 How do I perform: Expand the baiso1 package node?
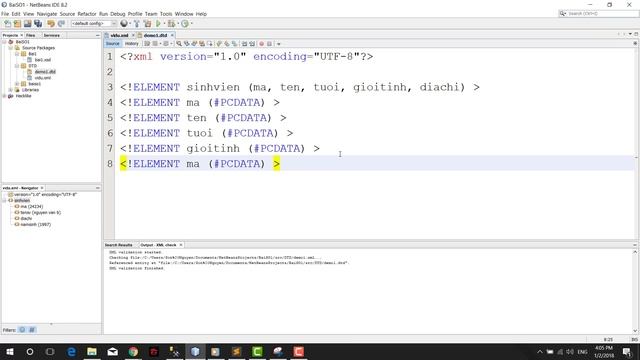[x=17, y=84]
